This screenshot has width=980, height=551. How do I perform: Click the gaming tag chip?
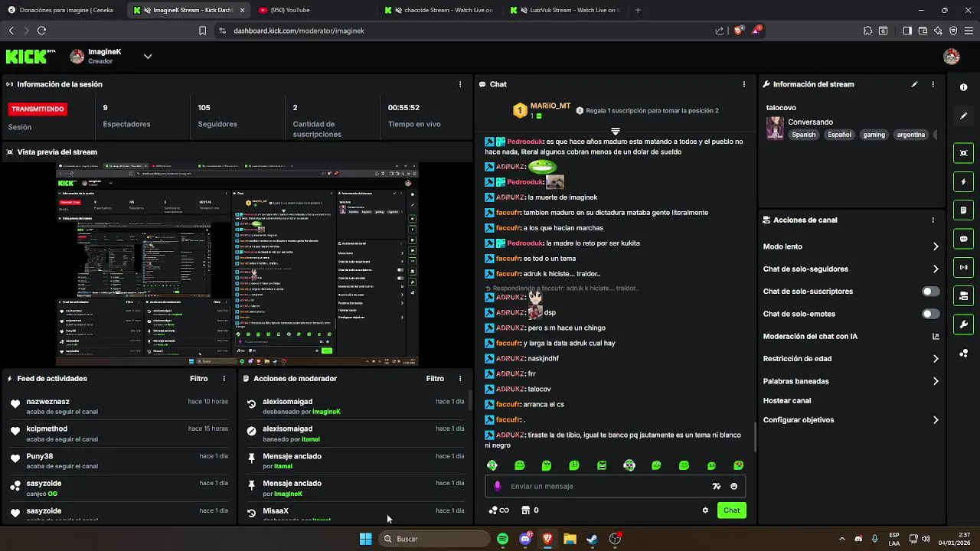[x=874, y=135]
